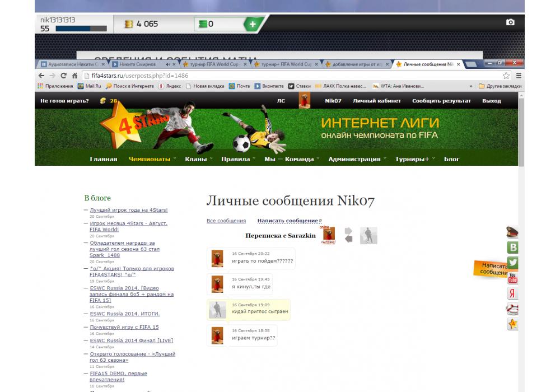Screen dimensions: 560x392
Task: Click the military cap social icon
Action: point(512,232)
